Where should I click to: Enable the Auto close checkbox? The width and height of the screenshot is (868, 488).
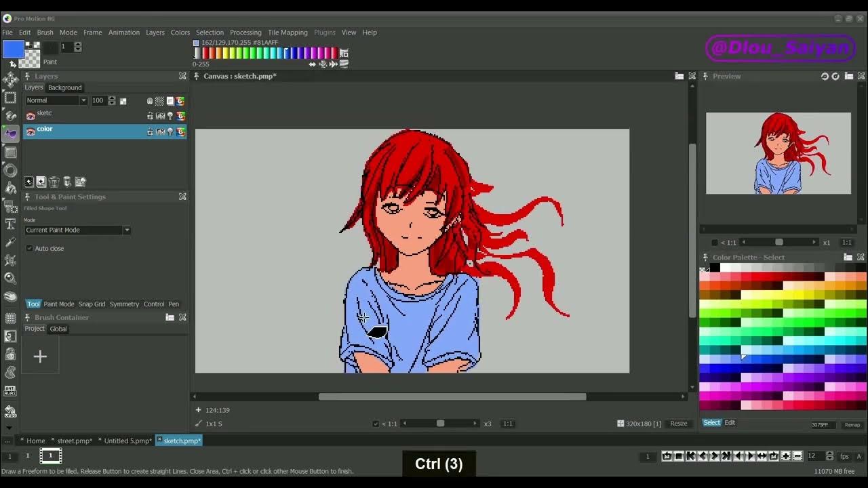click(x=28, y=248)
